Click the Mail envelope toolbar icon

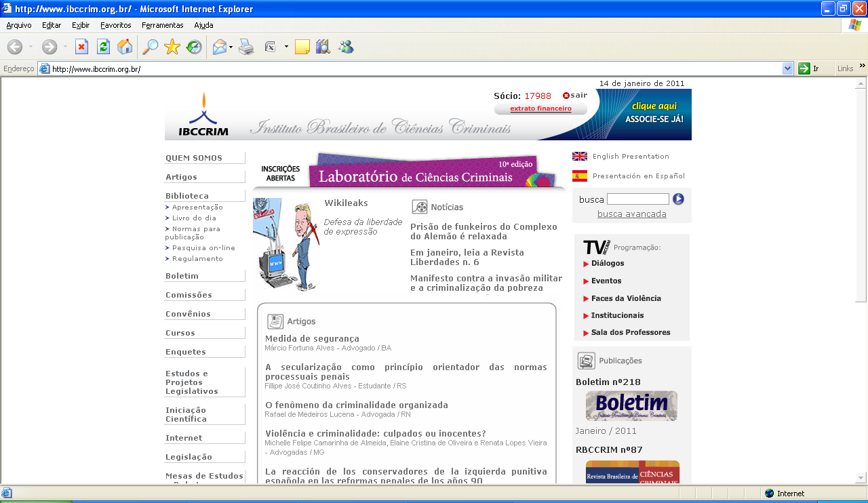click(219, 47)
